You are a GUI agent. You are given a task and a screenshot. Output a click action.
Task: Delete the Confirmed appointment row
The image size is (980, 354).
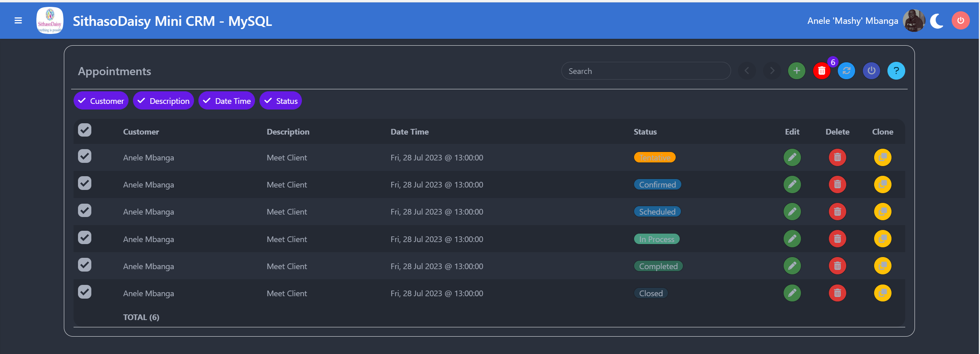(x=837, y=185)
